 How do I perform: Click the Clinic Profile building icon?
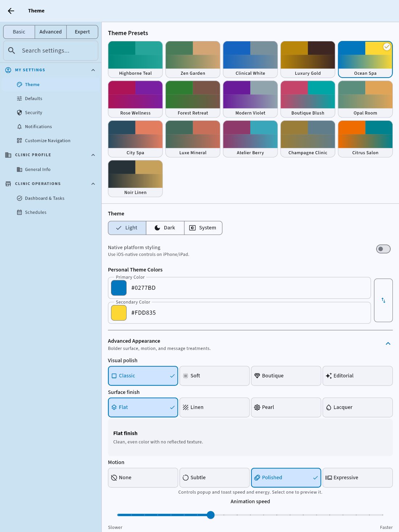pyautogui.click(x=8, y=155)
